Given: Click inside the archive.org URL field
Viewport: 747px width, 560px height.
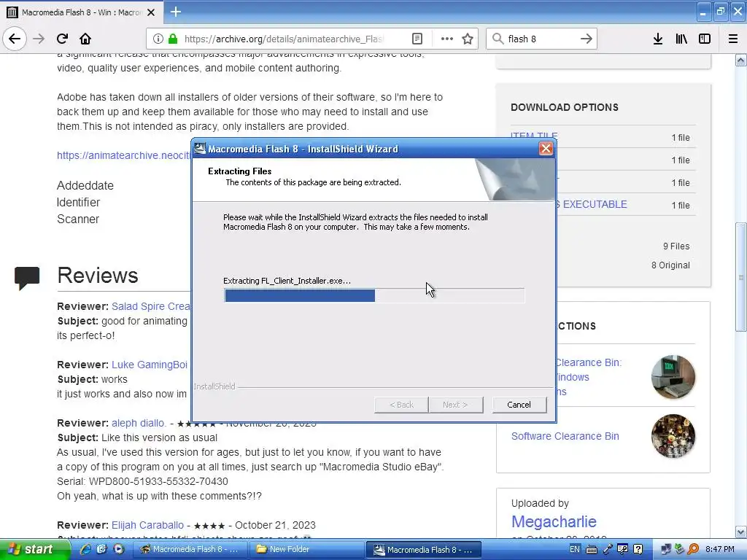Looking at the screenshot, I should [x=284, y=39].
